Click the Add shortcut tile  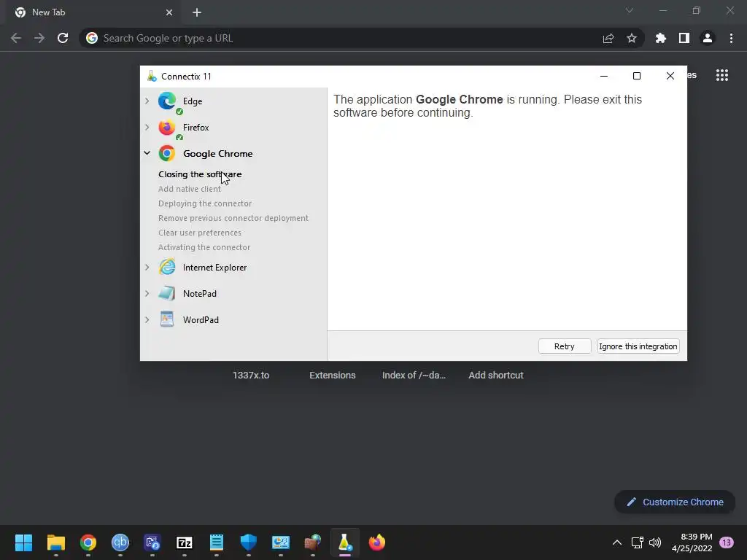coord(496,376)
